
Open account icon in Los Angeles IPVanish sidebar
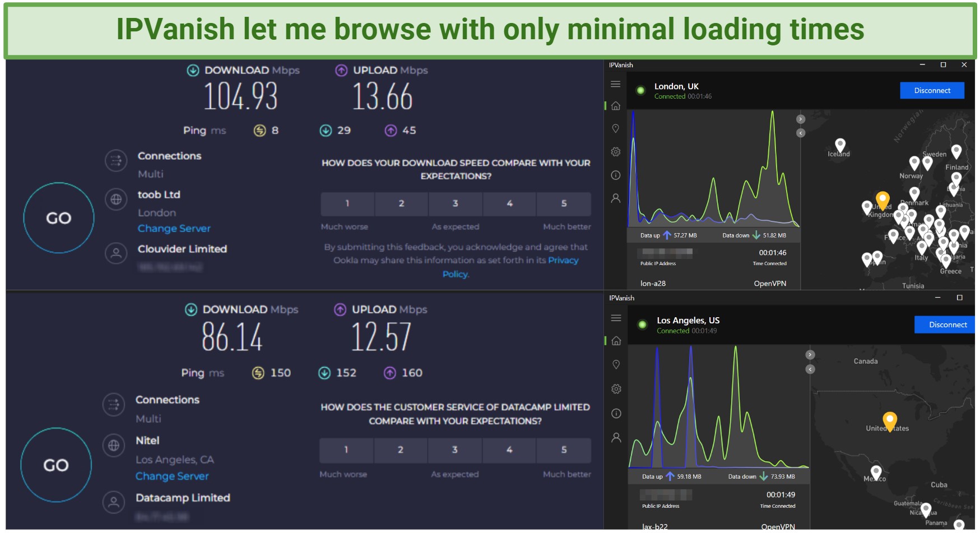(616, 438)
